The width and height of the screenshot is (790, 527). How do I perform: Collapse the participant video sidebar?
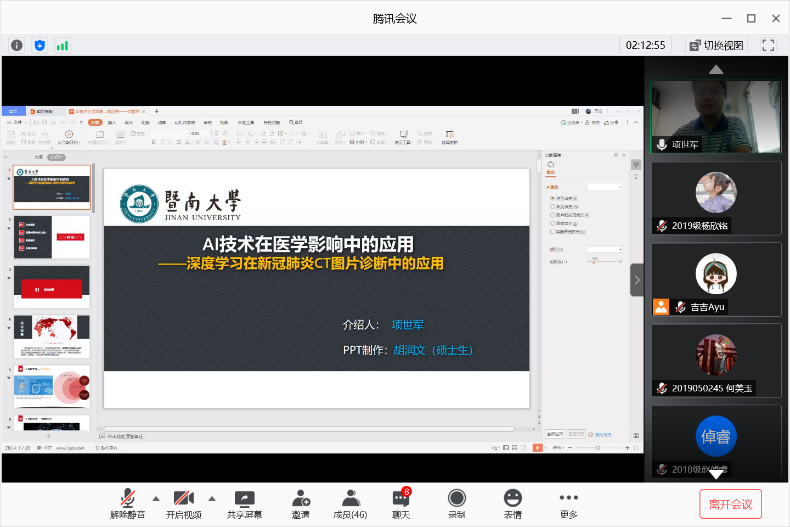(636, 280)
